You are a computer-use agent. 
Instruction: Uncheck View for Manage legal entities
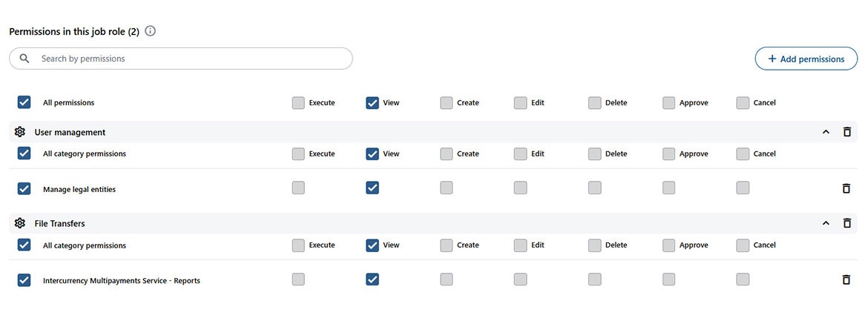coord(372,188)
